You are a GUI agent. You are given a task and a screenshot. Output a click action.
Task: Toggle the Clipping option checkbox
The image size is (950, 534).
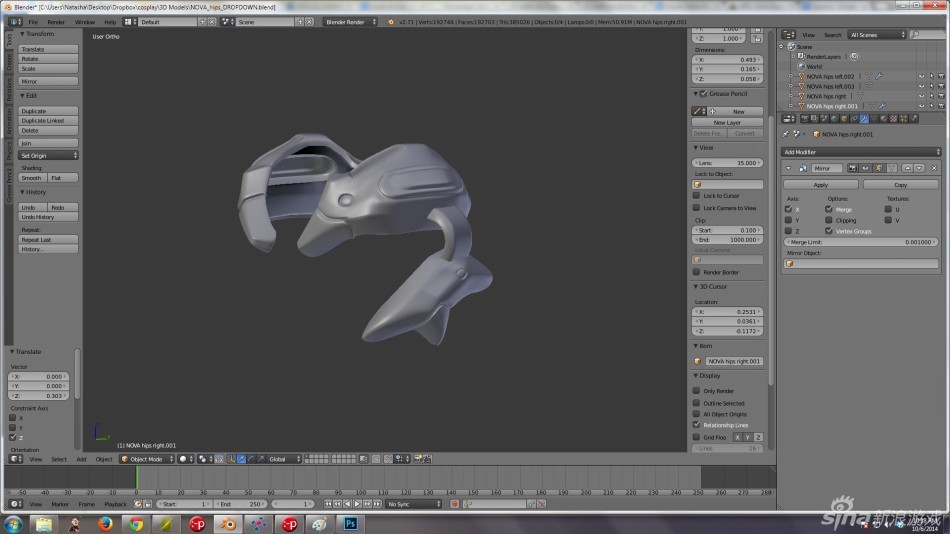coord(829,220)
